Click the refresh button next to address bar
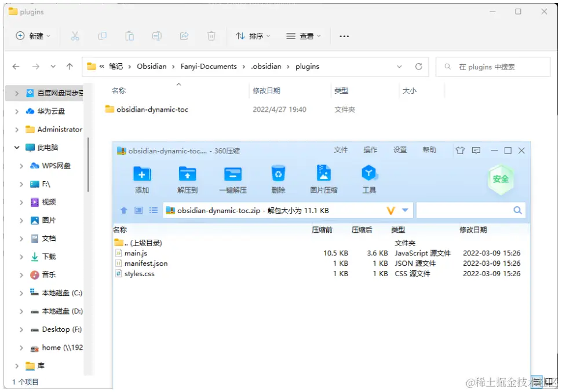Viewport: 562px width, 392px height. pos(419,66)
